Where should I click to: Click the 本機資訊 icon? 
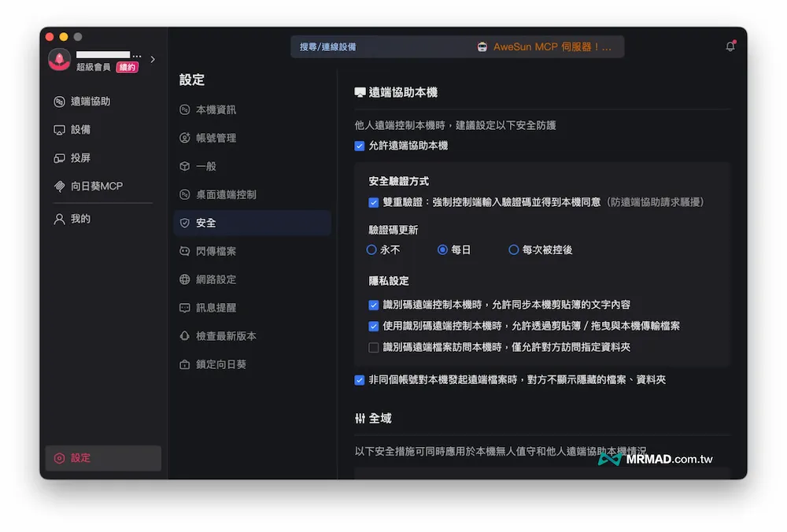(185, 110)
